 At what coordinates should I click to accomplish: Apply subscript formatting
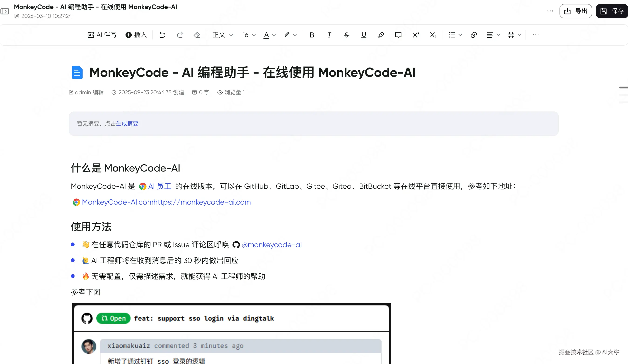(x=433, y=35)
